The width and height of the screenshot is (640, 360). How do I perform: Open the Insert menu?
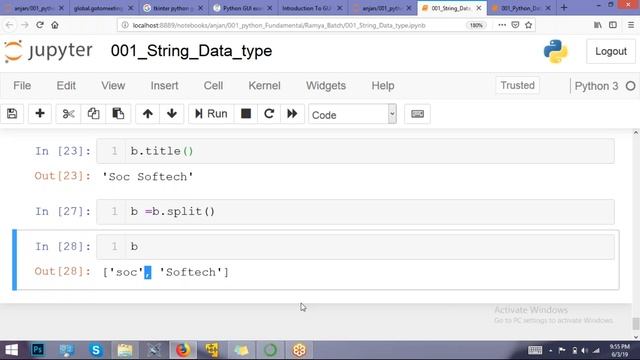click(x=164, y=86)
